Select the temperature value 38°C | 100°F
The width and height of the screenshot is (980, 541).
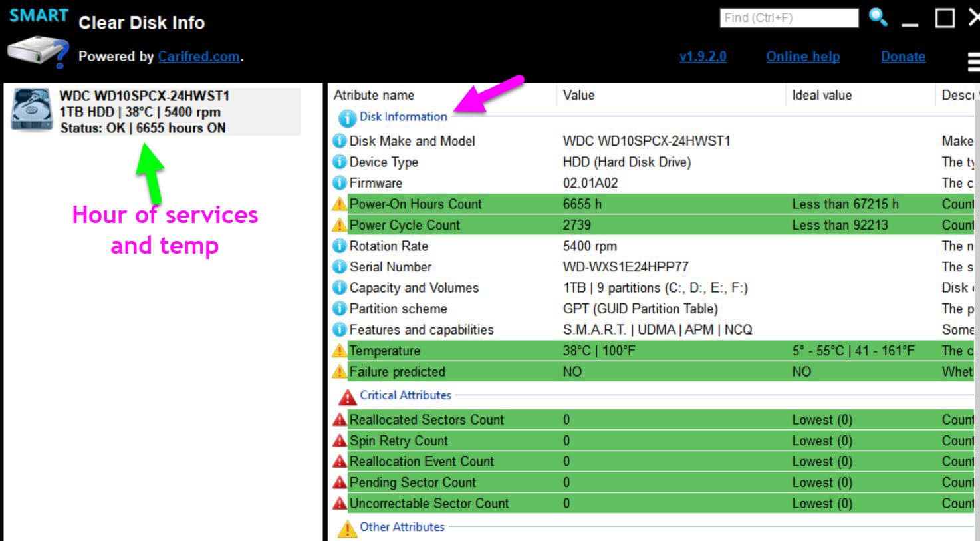click(599, 351)
